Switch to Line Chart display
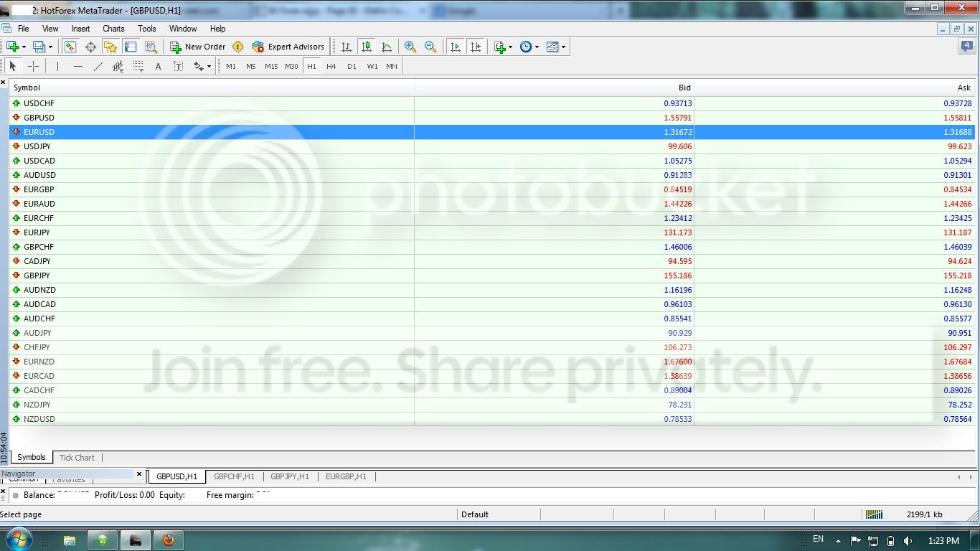 point(387,47)
